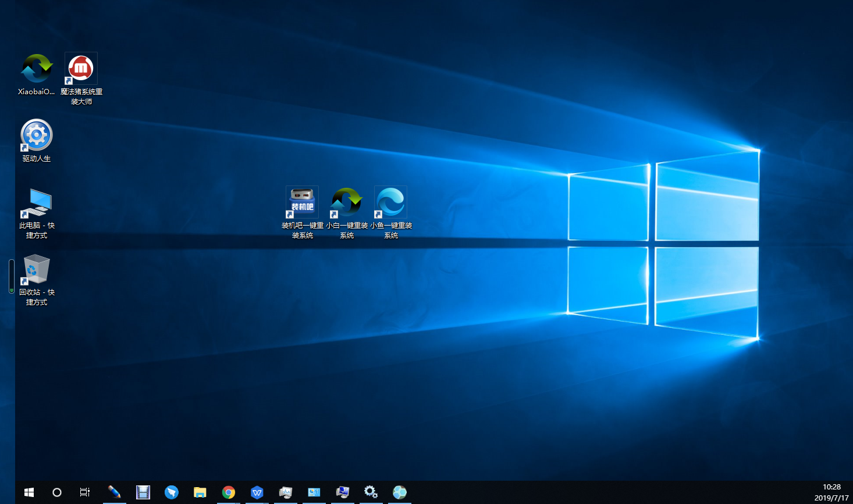
Task: Open the monitor-with-graph taskbar app
Action: 285,492
